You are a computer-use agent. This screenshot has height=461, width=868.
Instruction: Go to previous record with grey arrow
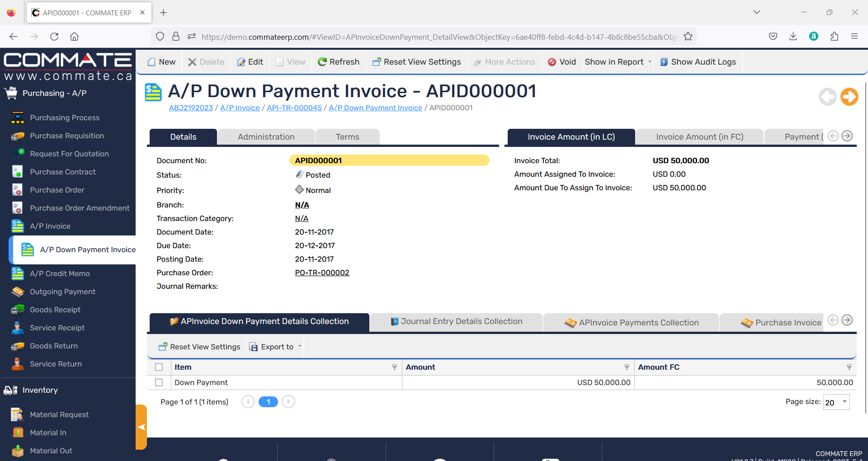827,96
